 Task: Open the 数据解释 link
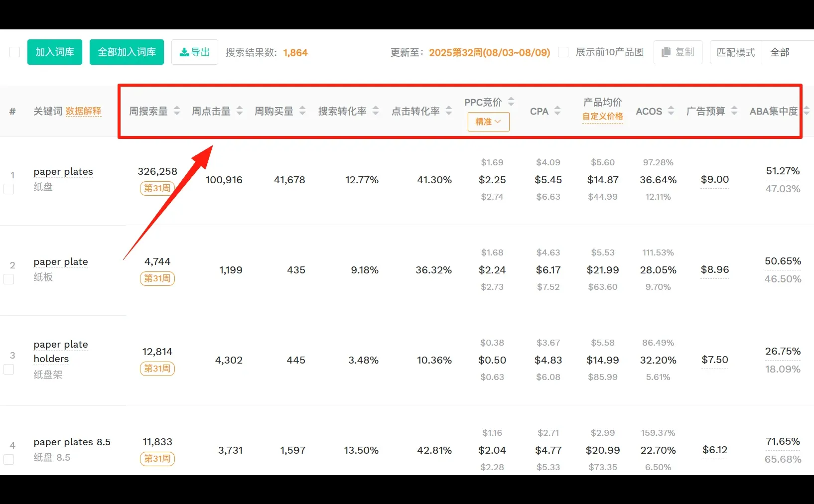click(x=84, y=111)
